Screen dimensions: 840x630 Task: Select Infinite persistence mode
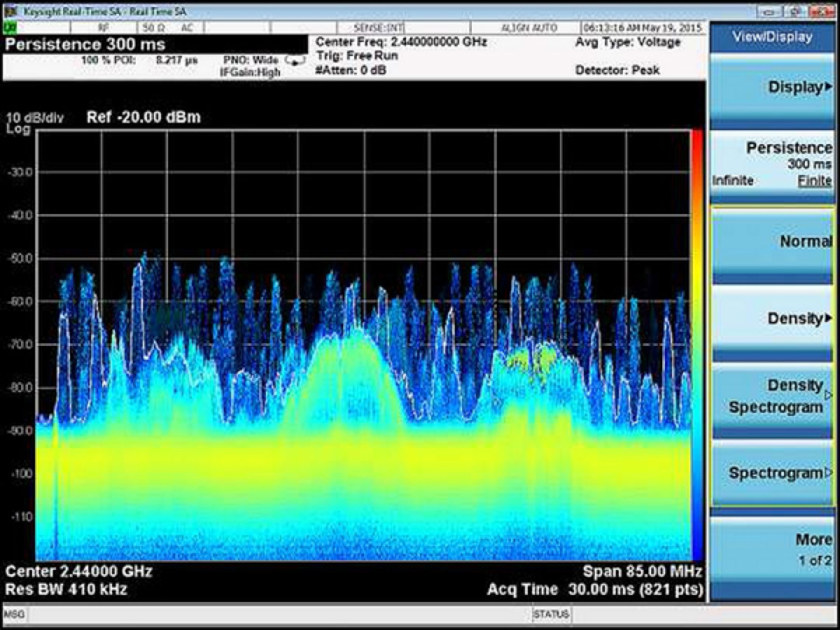tap(732, 180)
